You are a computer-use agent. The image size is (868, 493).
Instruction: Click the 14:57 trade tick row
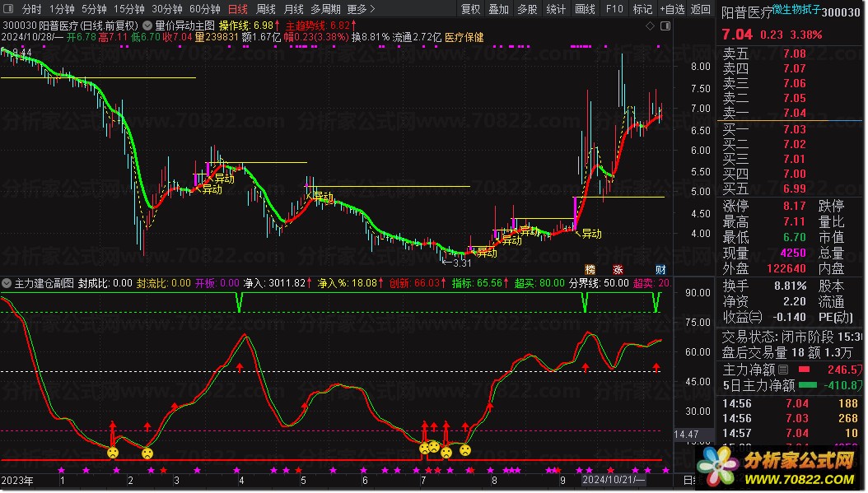coord(790,433)
